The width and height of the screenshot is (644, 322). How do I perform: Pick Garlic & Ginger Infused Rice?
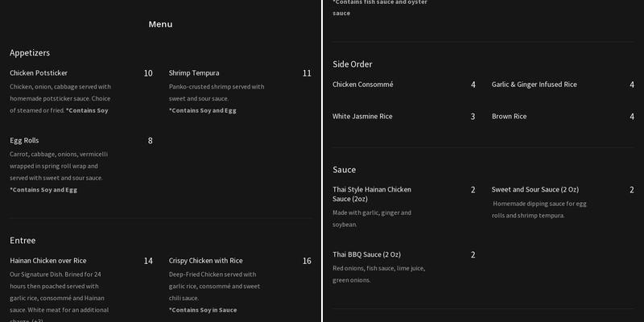pos(535,85)
